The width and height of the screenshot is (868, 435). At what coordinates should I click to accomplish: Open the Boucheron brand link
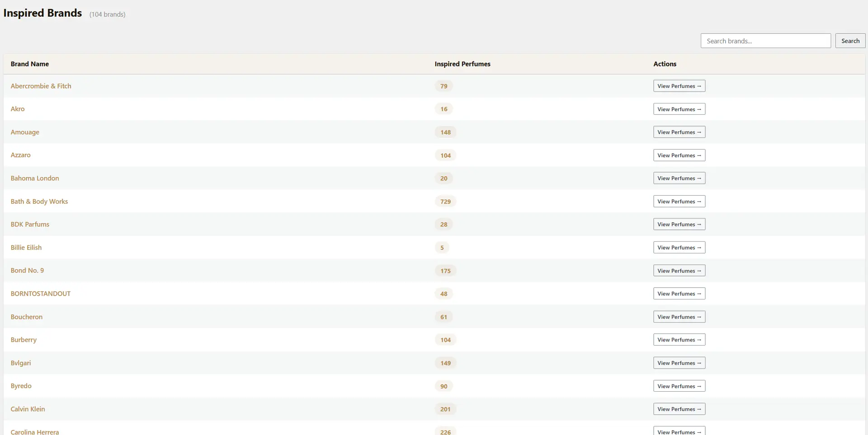click(x=26, y=317)
